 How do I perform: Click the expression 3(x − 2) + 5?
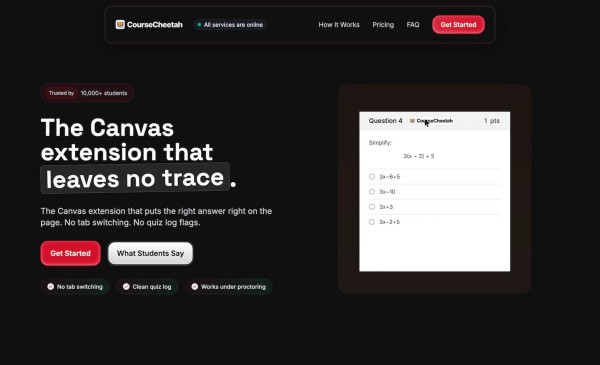point(419,156)
